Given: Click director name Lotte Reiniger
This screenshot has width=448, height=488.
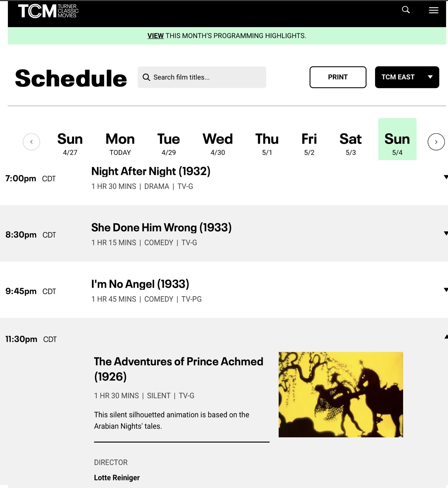Looking at the screenshot, I should click(x=117, y=478).
